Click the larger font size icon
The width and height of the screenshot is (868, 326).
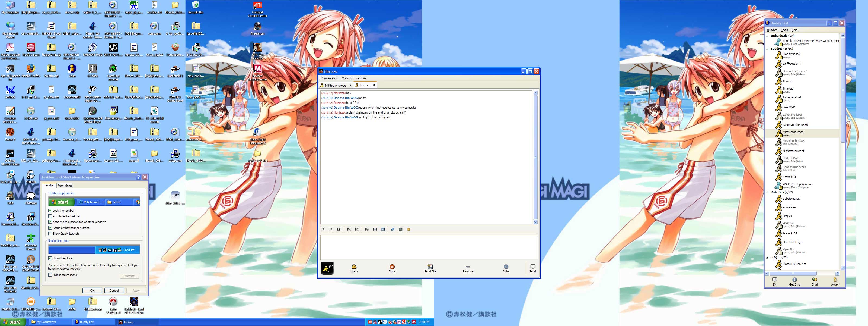pos(349,230)
